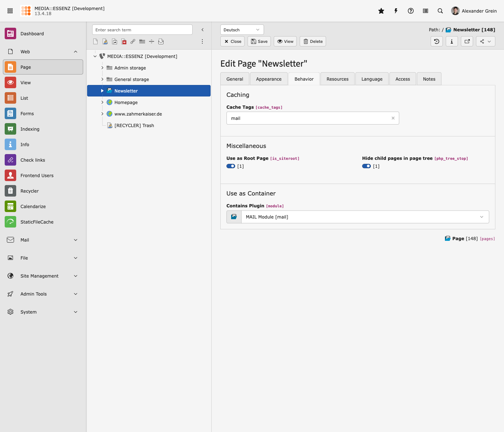Image resolution: width=504 pixels, height=432 pixels.
Task: Show page info icon button
Action: (x=452, y=41)
